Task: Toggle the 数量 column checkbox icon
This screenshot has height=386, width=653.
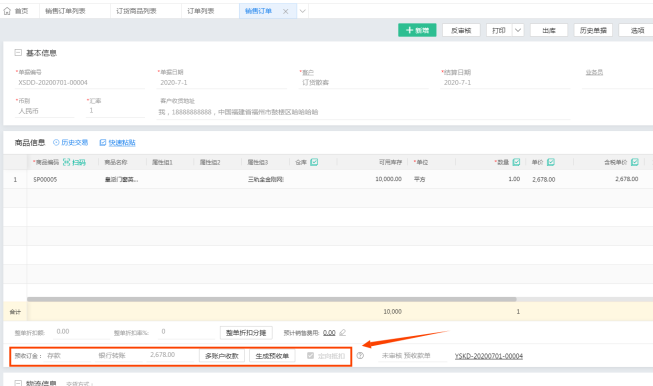Action: click(x=516, y=162)
